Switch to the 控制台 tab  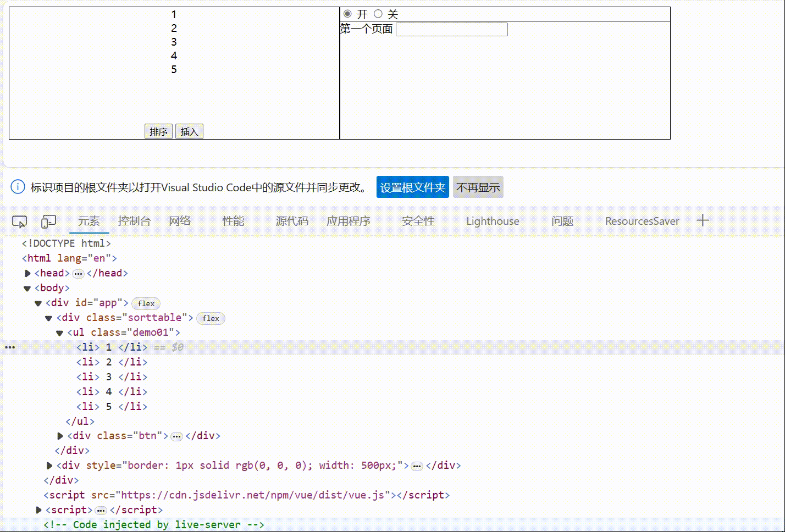click(x=134, y=221)
